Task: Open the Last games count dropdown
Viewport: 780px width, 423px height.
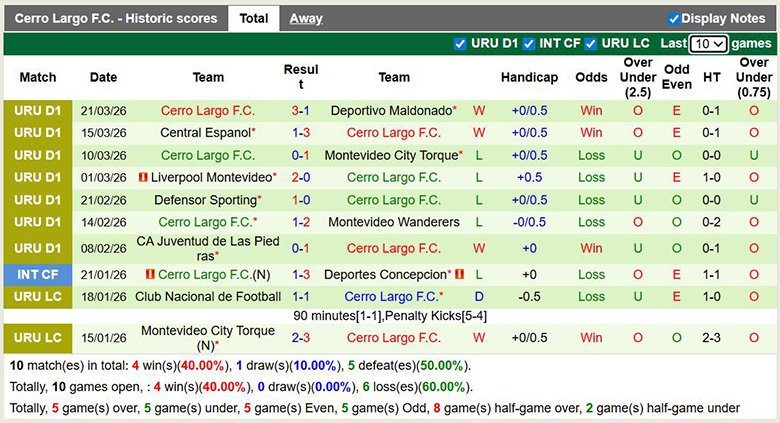Action: (x=708, y=44)
